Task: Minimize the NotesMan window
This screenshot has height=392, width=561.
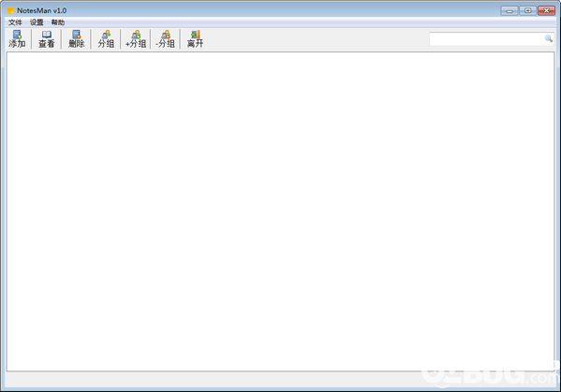Action: pos(509,10)
